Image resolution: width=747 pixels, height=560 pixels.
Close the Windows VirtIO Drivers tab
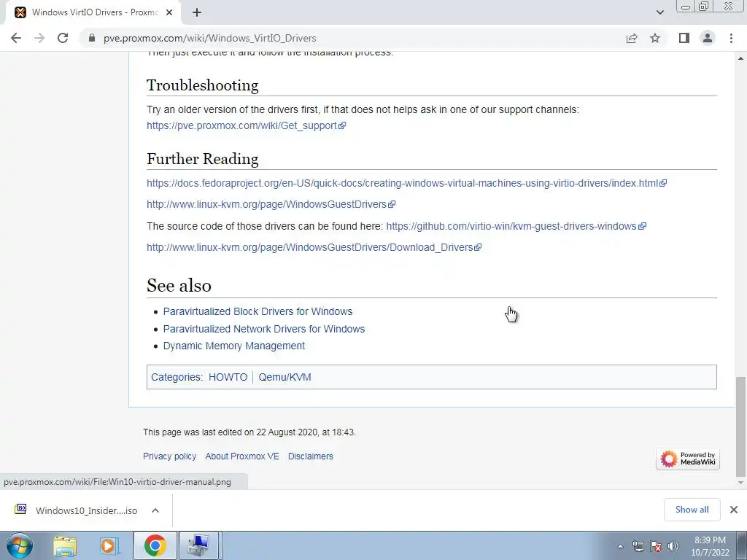(169, 12)
